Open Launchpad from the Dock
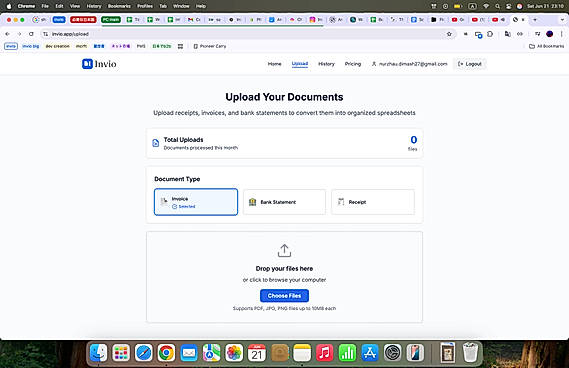This screenshot has height=368, width=569. click(121, 352)
